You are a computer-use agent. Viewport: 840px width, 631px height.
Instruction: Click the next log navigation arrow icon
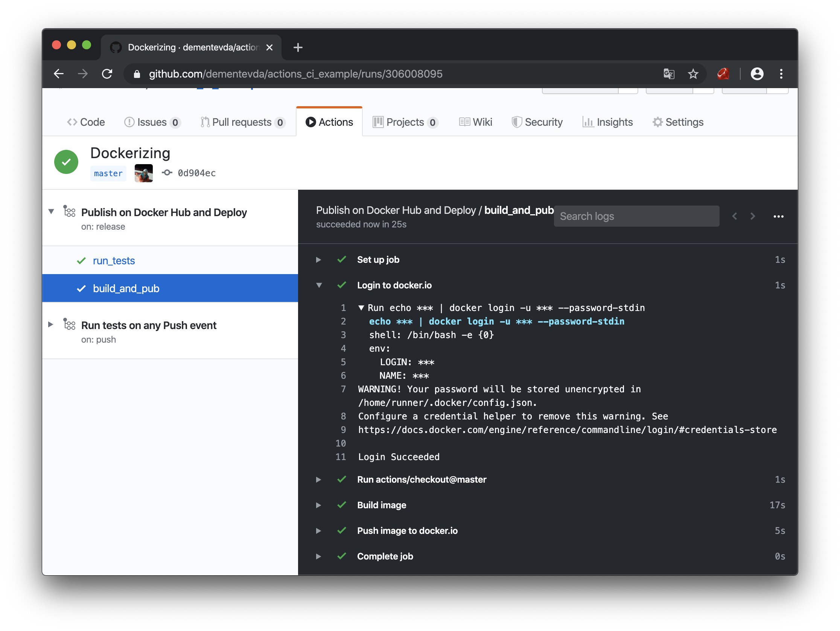753,216
